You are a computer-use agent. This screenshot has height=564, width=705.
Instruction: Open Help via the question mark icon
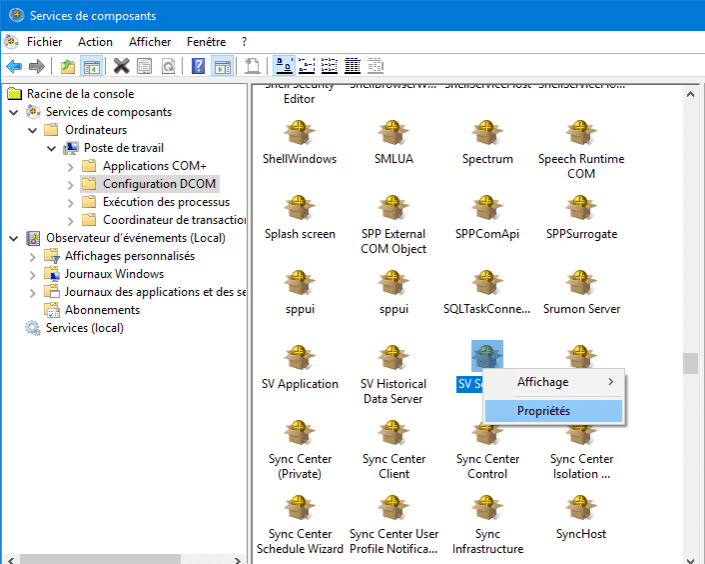(198, 66)
